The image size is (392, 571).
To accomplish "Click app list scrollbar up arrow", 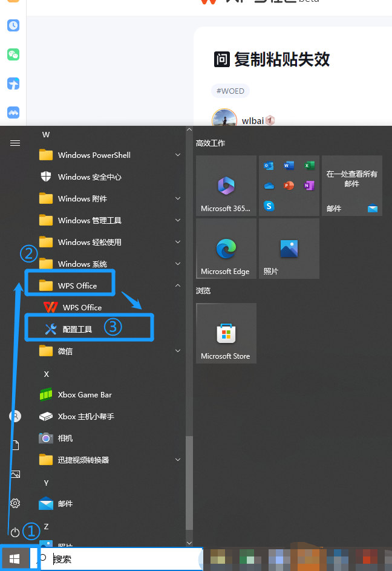I will click(x=189, y=129).
